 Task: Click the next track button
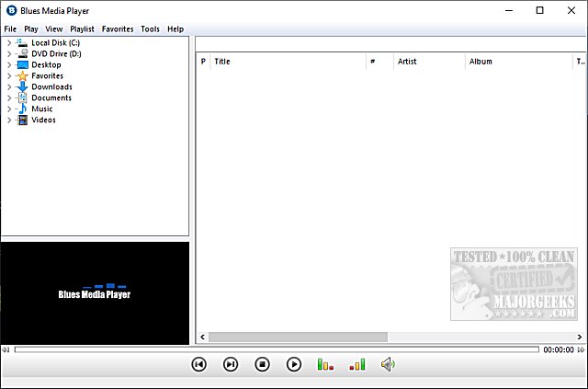click(x=231, y=364)
